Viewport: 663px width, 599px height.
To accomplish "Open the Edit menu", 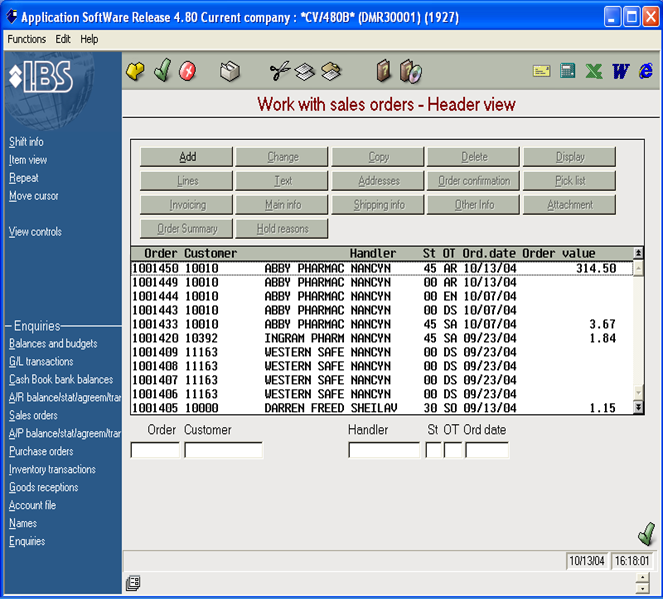I will point(63,39).
